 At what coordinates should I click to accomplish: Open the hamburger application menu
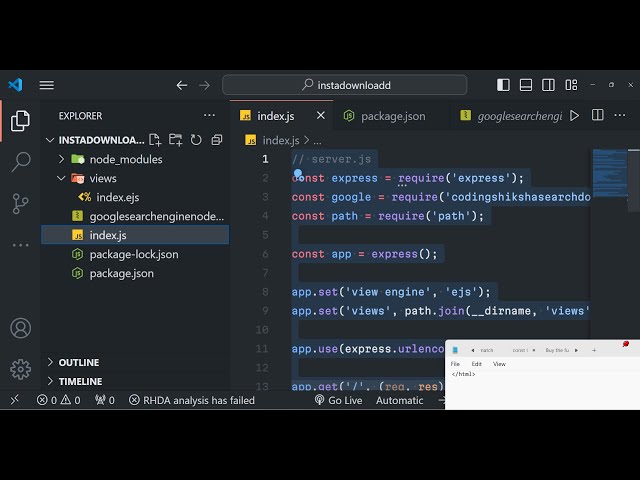coord(47,85)
